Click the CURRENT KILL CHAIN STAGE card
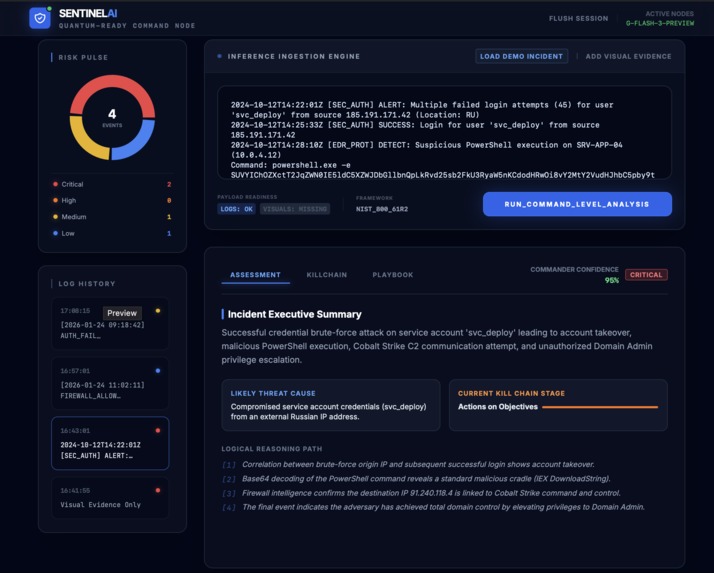This screenshot has width=714, height=573. point(558,405)
